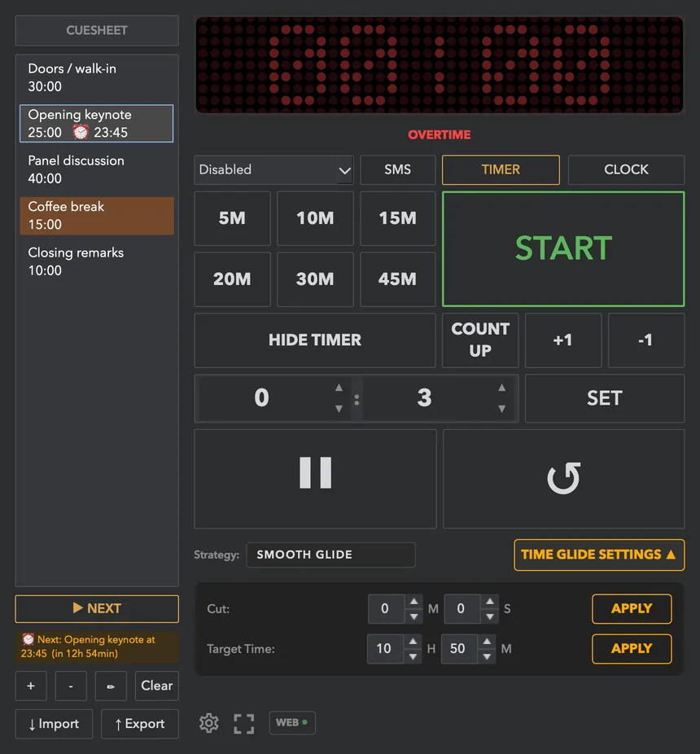This screenshot has height=754, width=700.
Task: Decrease Cut minutes stepper
Action: point(414,616)
